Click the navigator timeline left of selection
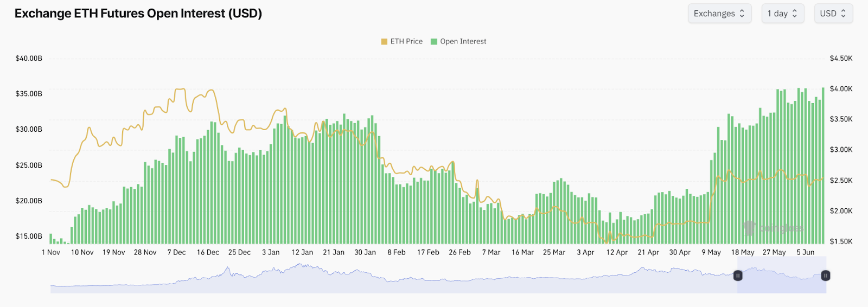Viewport: 868px width, 307px height. click(380, 282)
